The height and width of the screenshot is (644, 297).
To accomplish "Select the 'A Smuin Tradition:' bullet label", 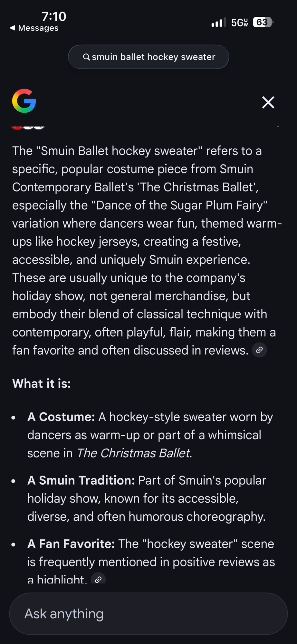I will tap(81, 480).
